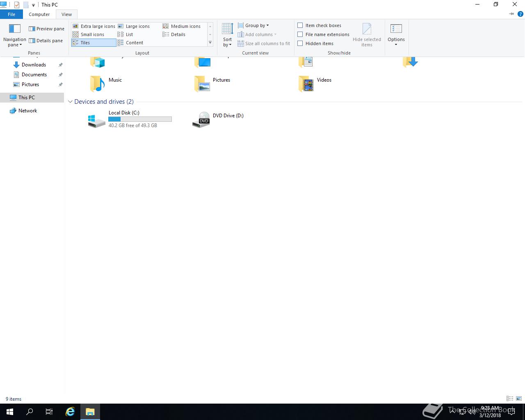Open Customize Quick Access Toolbar dropdown

coord(33,5)
